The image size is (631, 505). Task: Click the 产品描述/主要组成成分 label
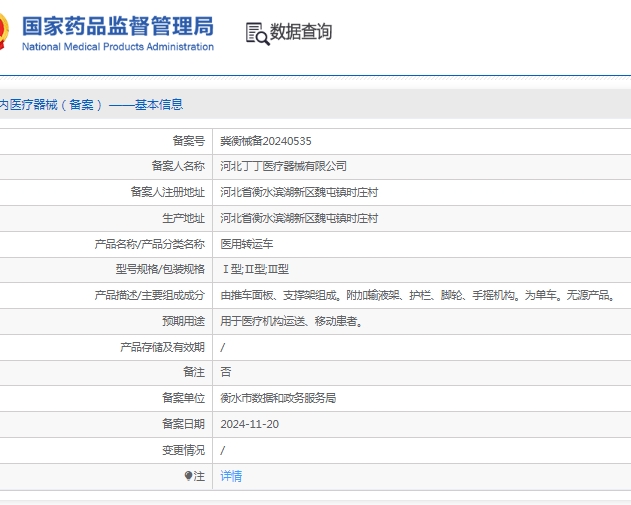click(x=150, y=295)
